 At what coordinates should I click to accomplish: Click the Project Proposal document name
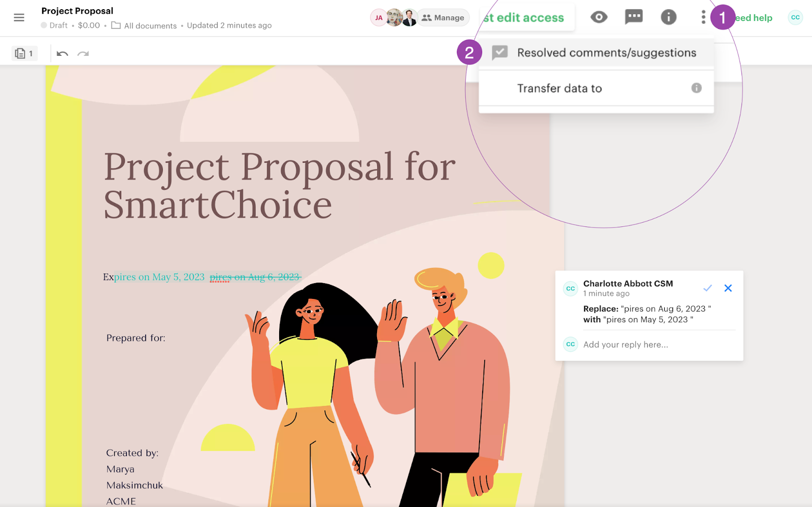pos(77,11)
